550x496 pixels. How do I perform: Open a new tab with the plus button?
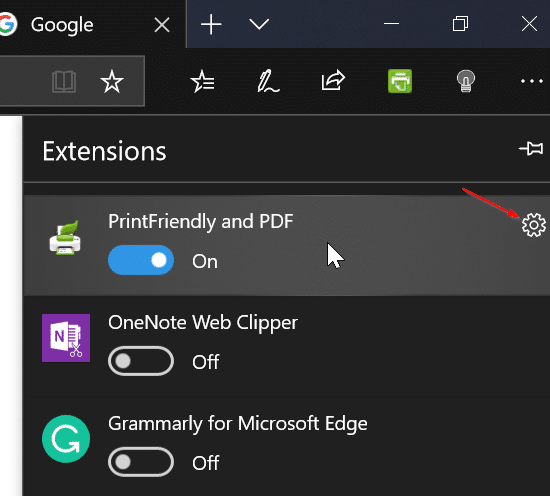point(211,24)
